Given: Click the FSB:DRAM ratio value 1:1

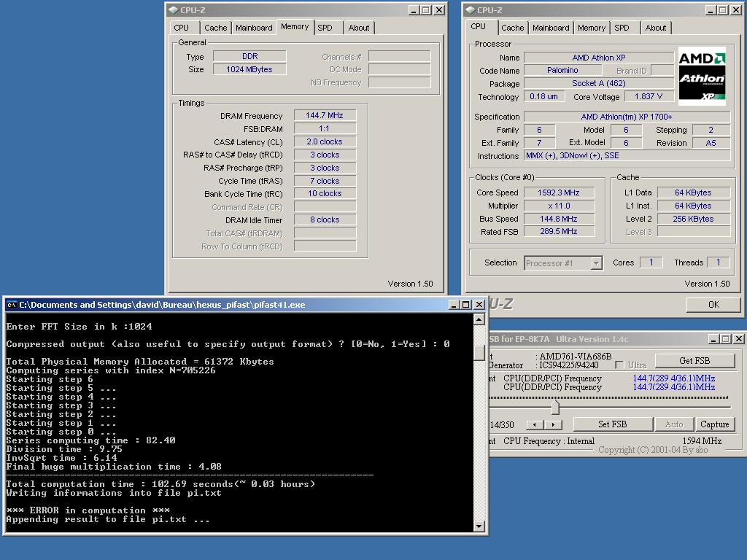Looking at the screenshot, I should [325, 128].
